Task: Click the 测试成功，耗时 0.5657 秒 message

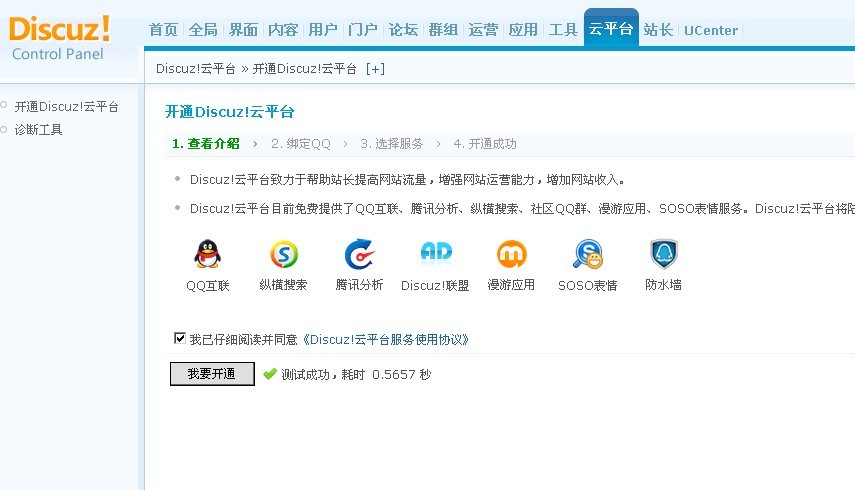Action: click(x=356, y=374)
